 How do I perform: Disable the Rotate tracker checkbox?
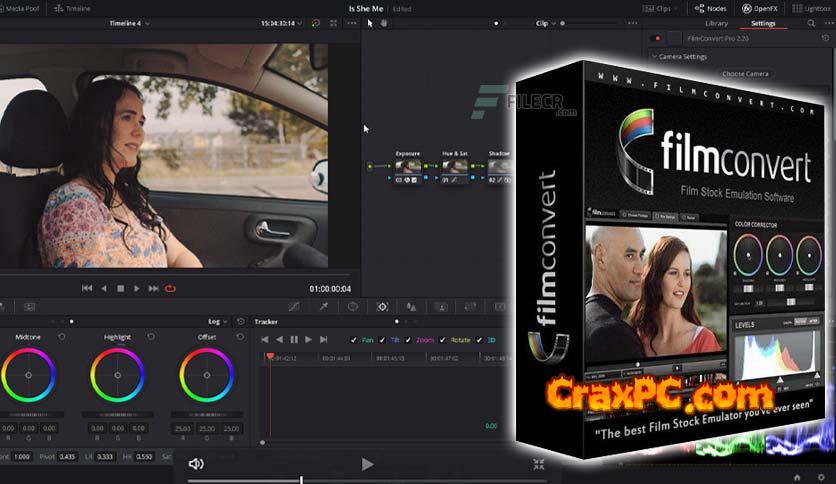[442, 340]
